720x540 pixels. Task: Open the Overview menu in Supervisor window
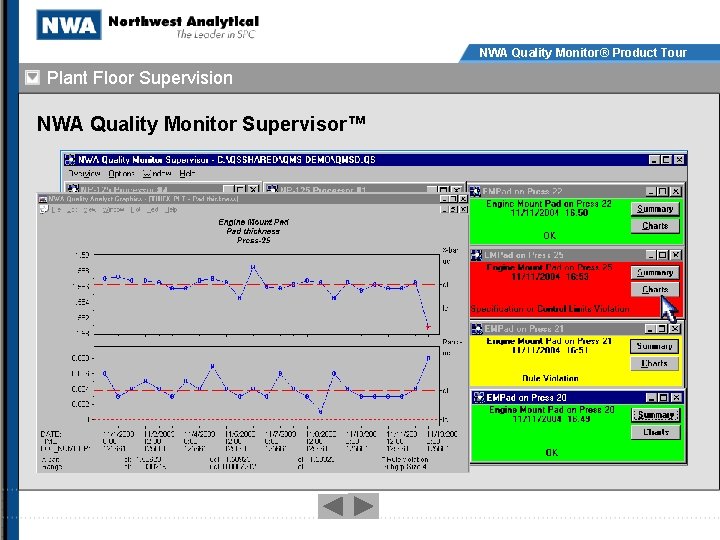[84, 174]
